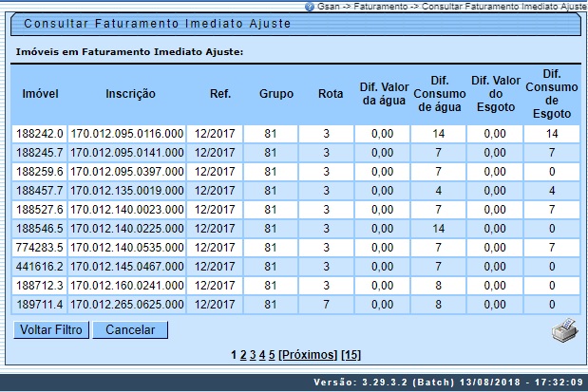
Task: Click the Inscrição column header
Action: pyautogui.click(x=130, y=95)
